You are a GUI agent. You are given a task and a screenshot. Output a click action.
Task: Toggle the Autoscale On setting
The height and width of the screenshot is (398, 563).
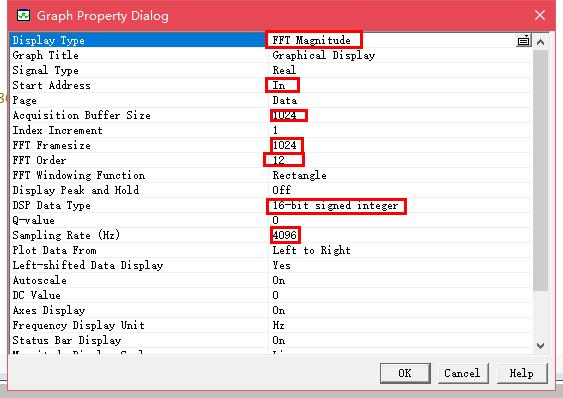pos(400,280)
